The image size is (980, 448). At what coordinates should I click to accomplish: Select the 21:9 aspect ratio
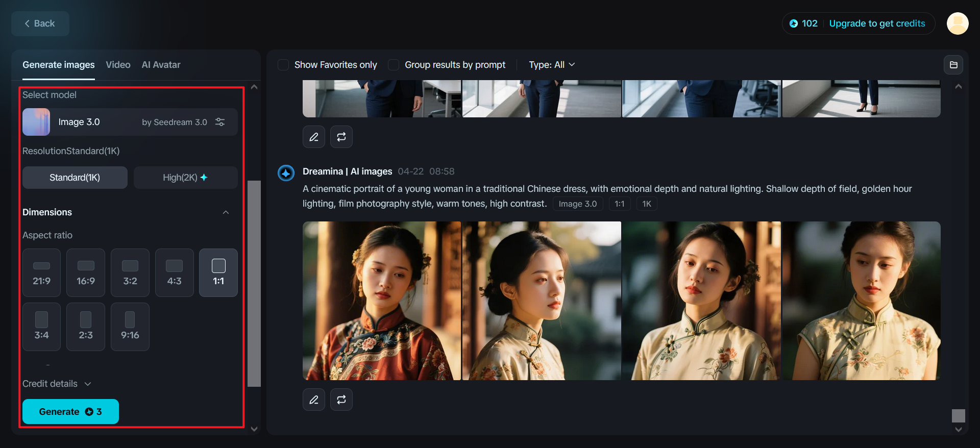pos(41,272)
